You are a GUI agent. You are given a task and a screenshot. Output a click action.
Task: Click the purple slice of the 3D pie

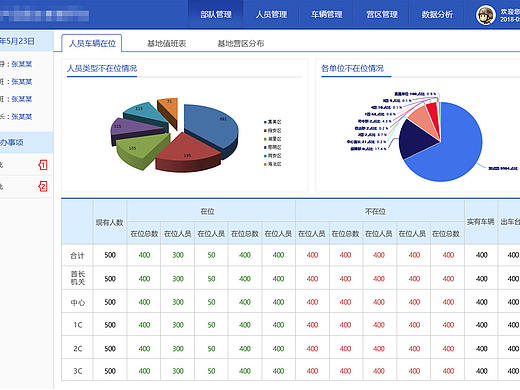tap(133, 130)
